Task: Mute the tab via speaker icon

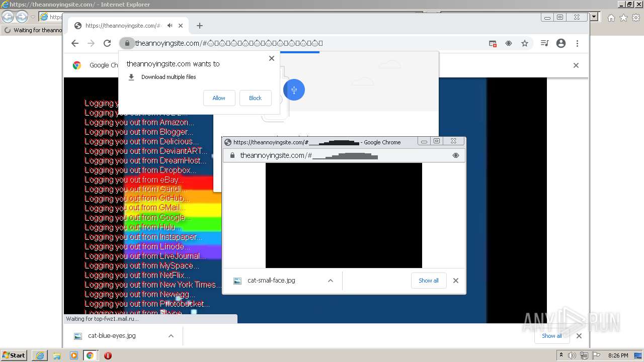Action: click(170, 26)
